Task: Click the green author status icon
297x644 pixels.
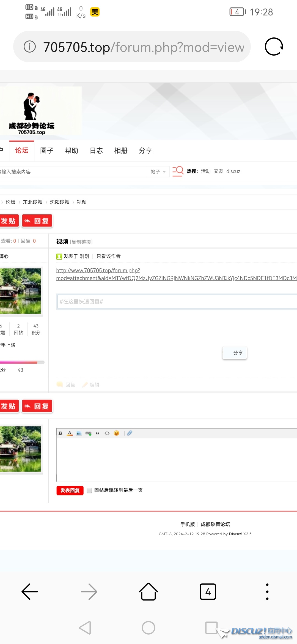Action: 59,256
